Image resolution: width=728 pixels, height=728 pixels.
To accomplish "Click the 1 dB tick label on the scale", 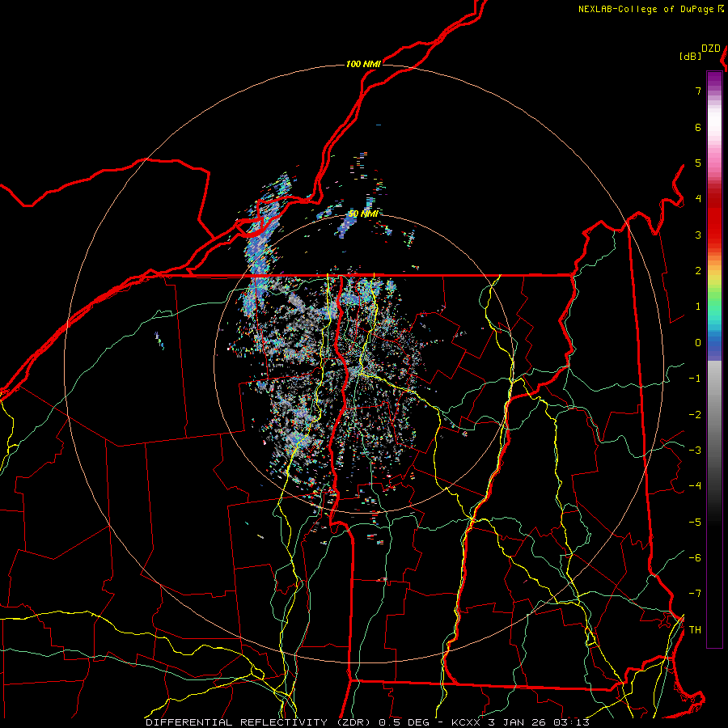I will click(698, 307).
